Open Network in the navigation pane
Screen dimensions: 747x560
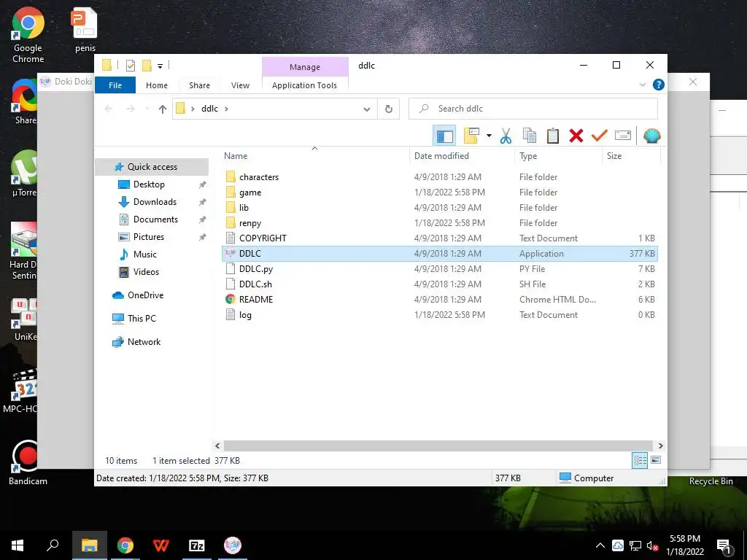(x=144, y=342)
